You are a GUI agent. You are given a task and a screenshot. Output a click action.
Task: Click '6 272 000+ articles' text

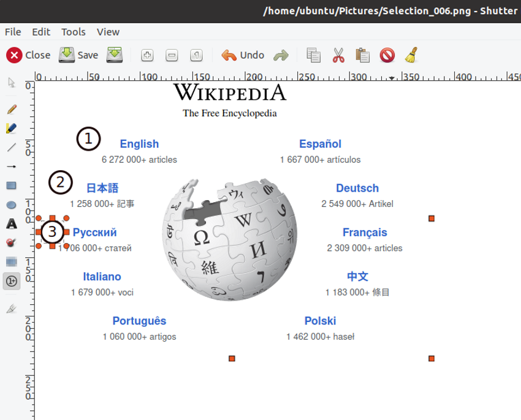pyautogui.click(x=139, y=160)
